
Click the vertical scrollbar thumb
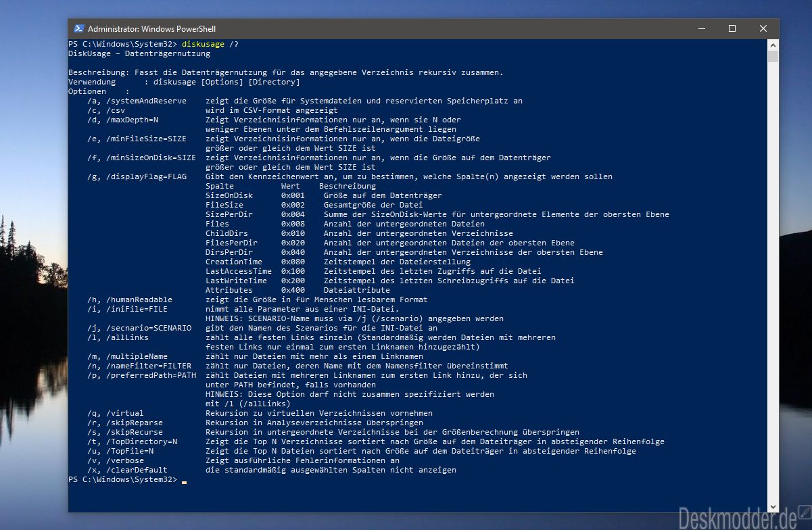[x=773, y=56]
